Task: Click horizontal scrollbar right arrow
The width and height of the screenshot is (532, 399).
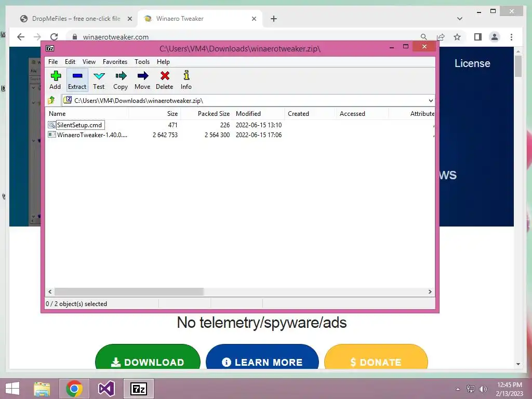Action: coord(430,292)
